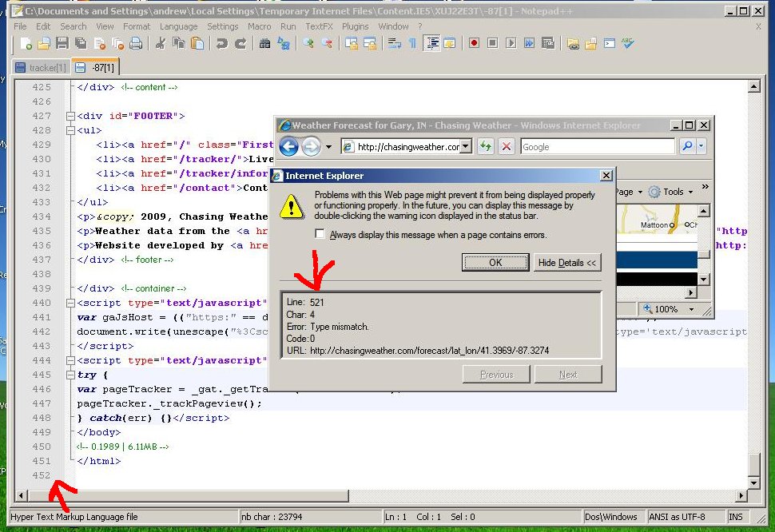
Task: Click the IE address bar URL field
Action: click(407, 147)
